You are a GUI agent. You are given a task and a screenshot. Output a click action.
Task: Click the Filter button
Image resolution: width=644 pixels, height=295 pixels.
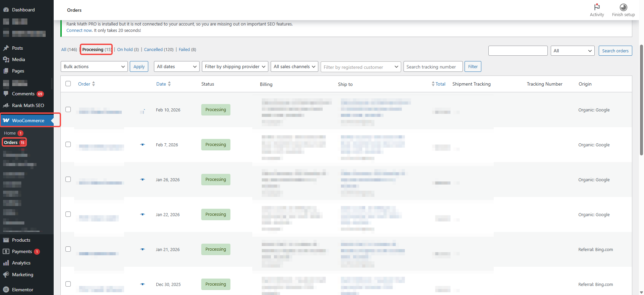473,66
